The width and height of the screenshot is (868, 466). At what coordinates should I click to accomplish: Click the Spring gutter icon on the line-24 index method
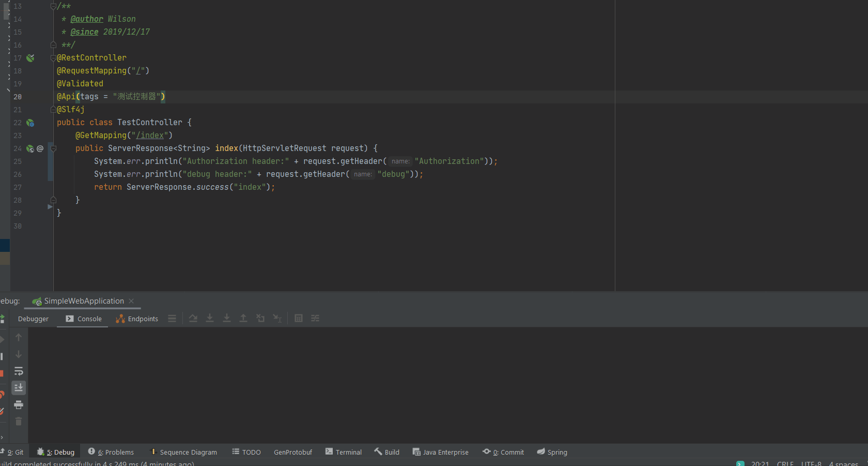point(30,148)
